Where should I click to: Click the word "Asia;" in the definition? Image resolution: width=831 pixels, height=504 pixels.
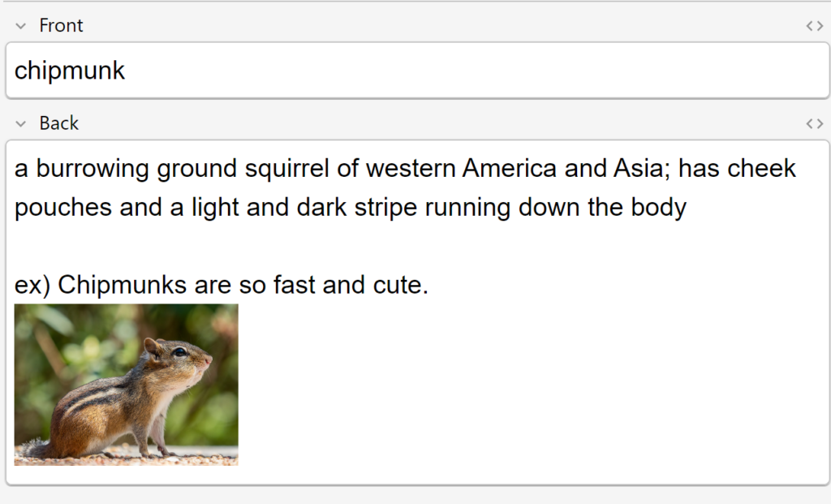tap(642, 169)
